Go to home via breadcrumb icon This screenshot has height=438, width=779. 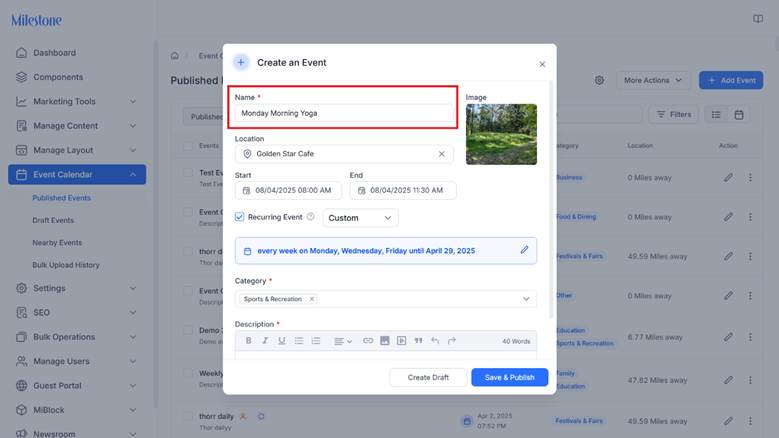[174, 56]
